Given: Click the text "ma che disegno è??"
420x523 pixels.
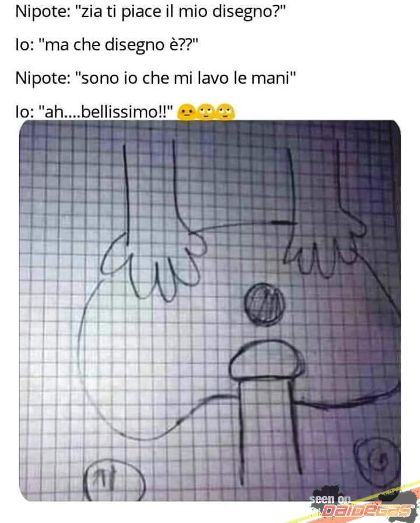Looking at the screenshot, I should click(119, 45).
